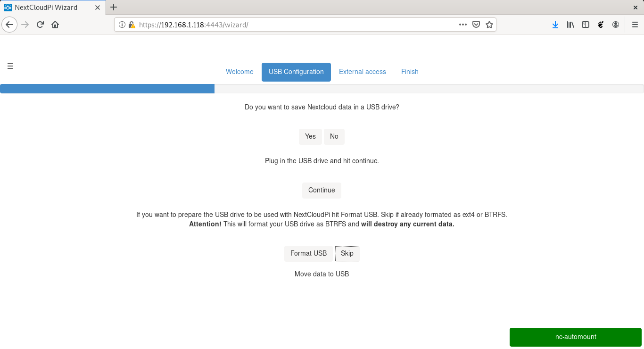Toggle the browser sidebar
Screen dimensions: 644x349
[x=586, y=25]
